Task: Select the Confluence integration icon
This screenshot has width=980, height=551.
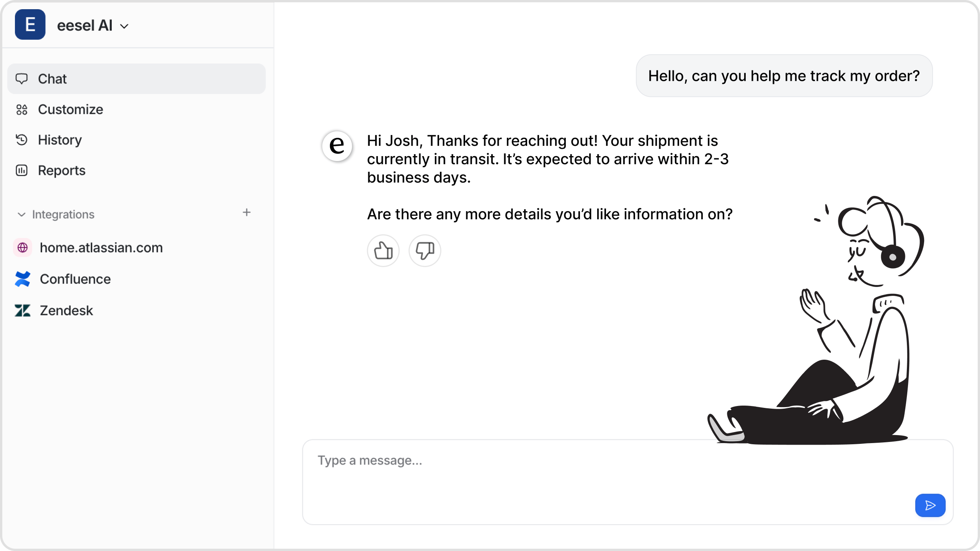Action: pyautogui.click(x=22, y=279)
